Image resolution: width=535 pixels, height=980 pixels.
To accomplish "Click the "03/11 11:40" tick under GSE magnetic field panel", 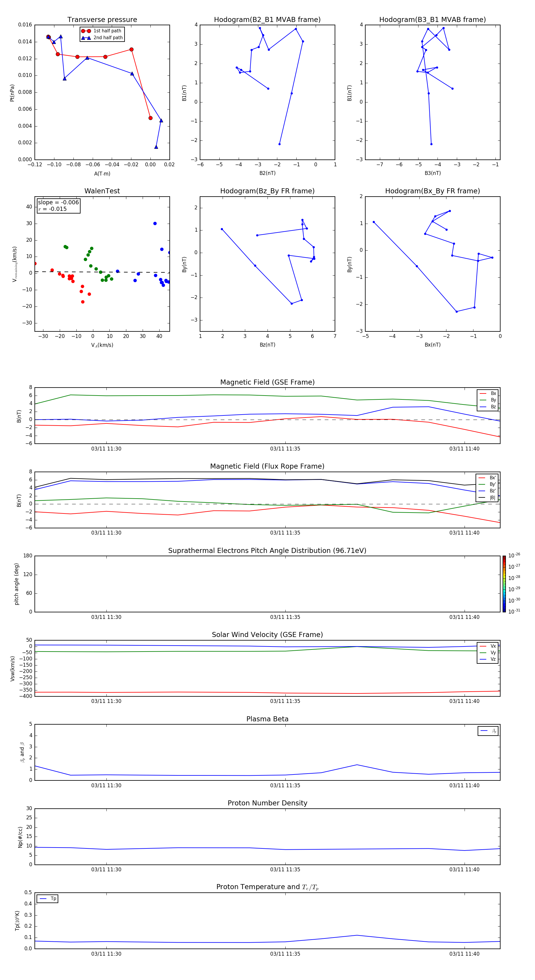I will tap(464, 449).
